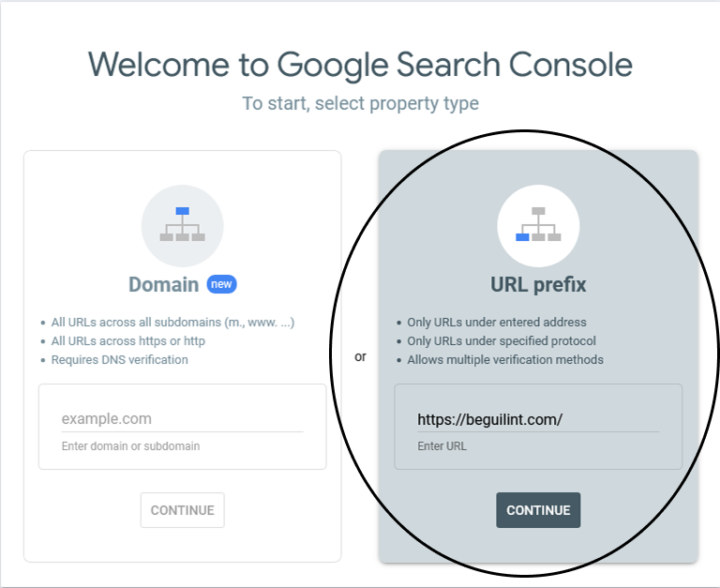Click the blue 'new' badge beside Domain
720x588 pixels.
click(x=221, y=284)
